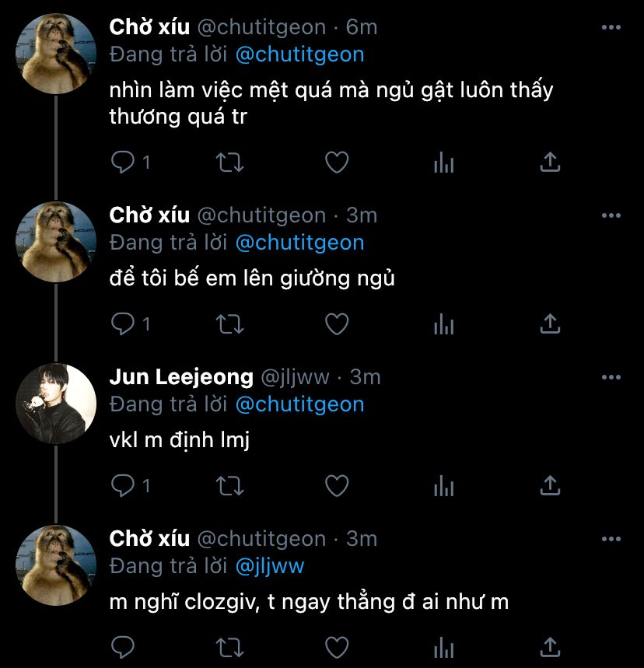Retweet the "để tôi bế em" tweet
The image size is (644, 668).
[x=229, y=324]
